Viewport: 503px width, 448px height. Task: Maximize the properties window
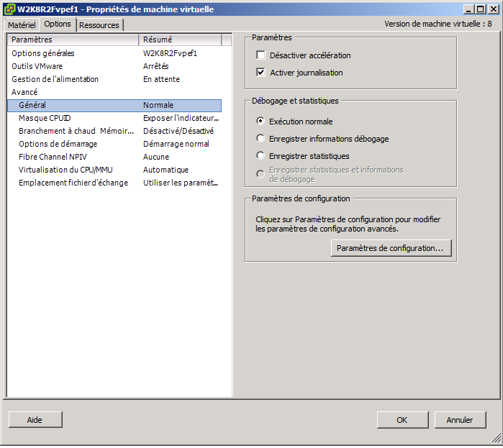[x=481, y=9]
